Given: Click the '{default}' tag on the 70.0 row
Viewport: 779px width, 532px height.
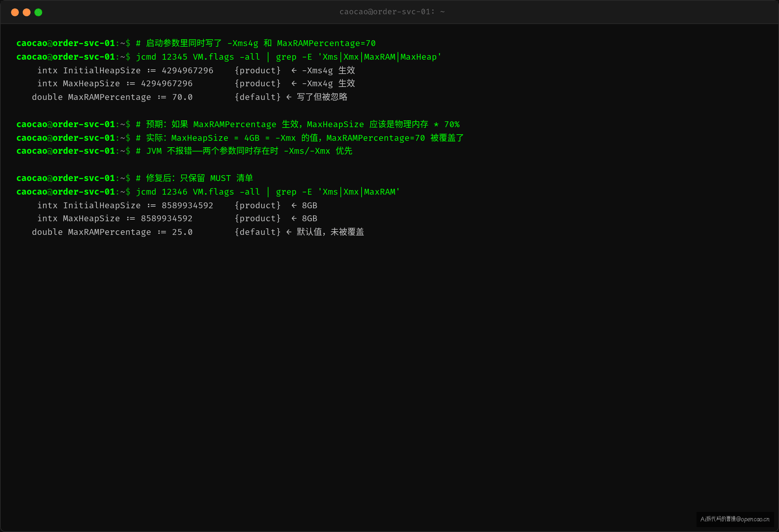Looking at the screenshot, I should coord(257,97).
